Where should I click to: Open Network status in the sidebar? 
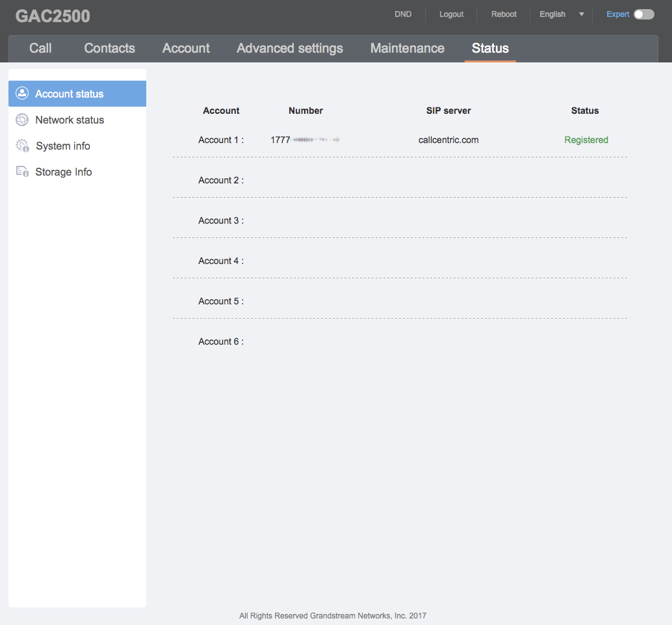77,120
